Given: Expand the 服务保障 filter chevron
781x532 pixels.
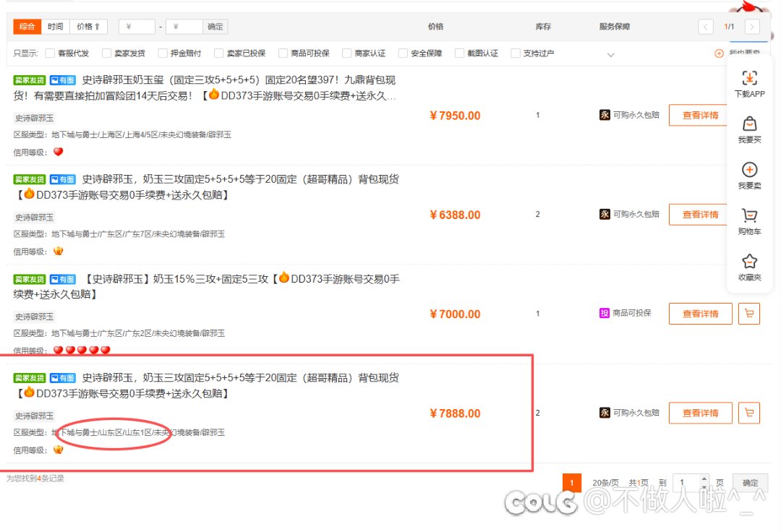Looking at the screenshot, I should click(610, 54).
